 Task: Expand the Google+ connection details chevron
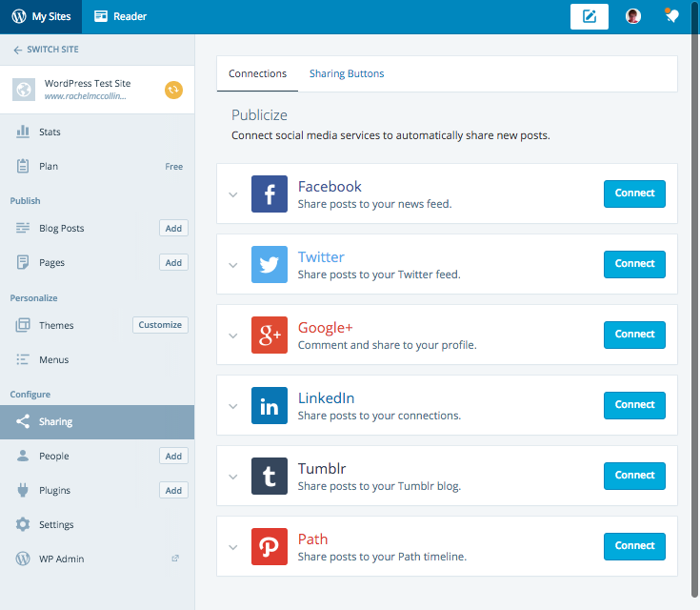233,336
